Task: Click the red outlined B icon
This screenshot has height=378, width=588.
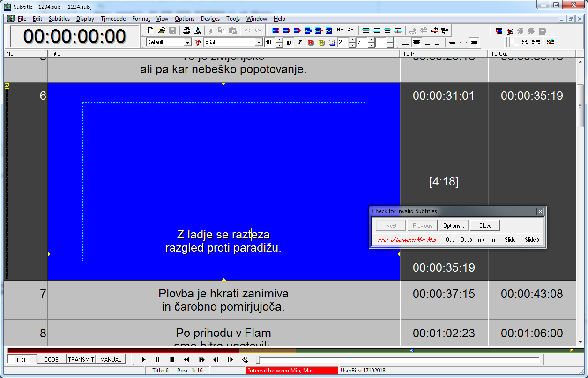Action: click(310, 43)
